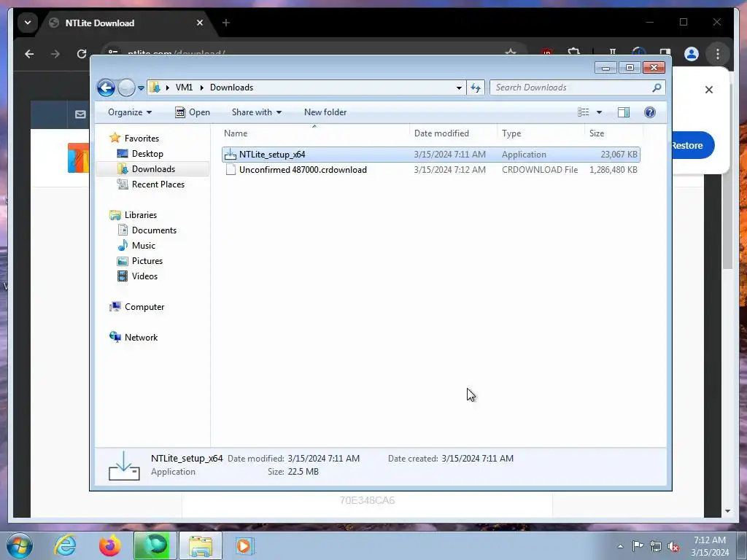This screenshot has height=560, width=747.
Task: Open the Chrome three-dot menu
Action: click(718, 54)
